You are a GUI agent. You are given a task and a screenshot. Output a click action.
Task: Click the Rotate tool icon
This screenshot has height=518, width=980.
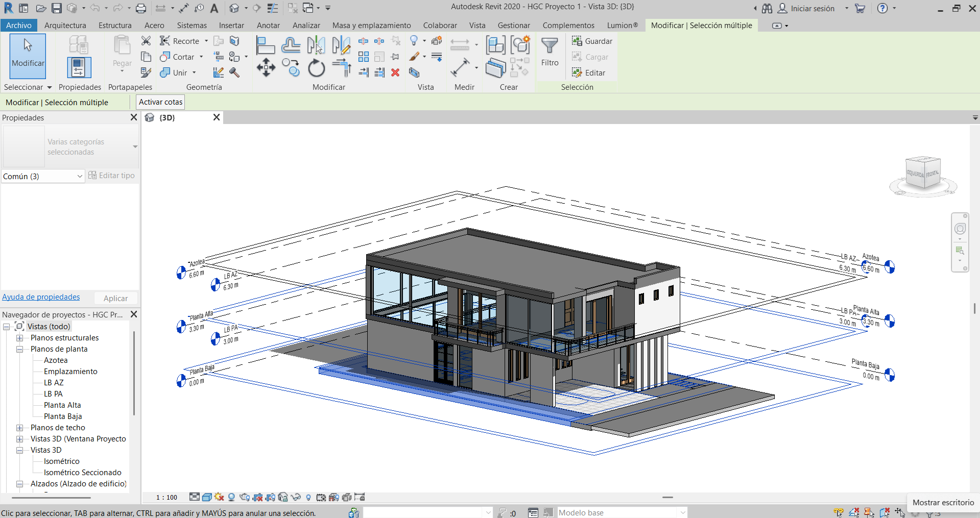coord(316,68)
